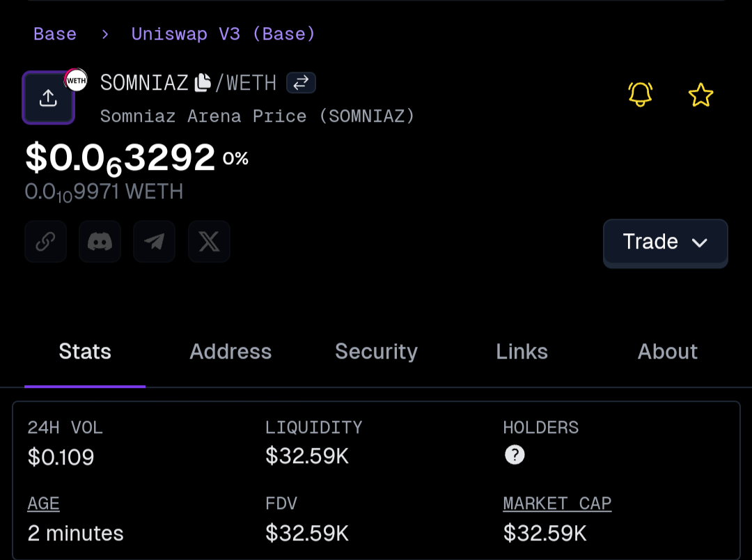Viewport: 752px width, 560px height.
Task: Click the share/upload token icon
Action: [x=48, y=98]
